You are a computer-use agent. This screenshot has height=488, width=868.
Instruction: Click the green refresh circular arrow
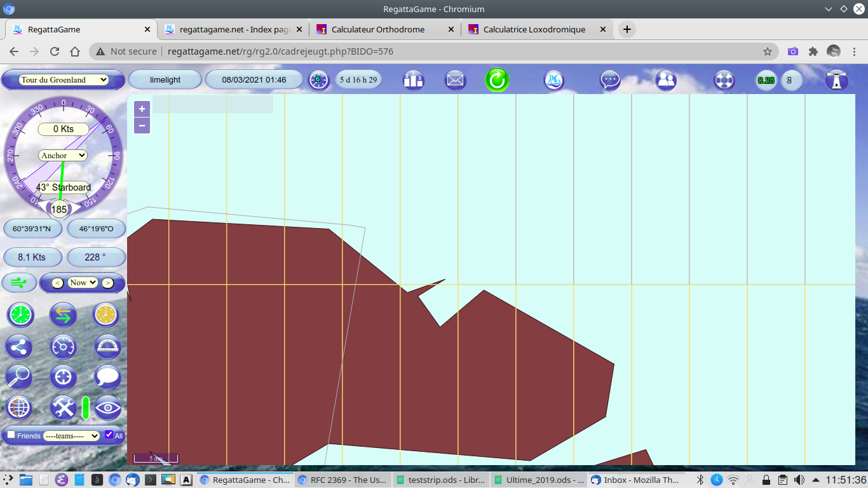(498, 80)
